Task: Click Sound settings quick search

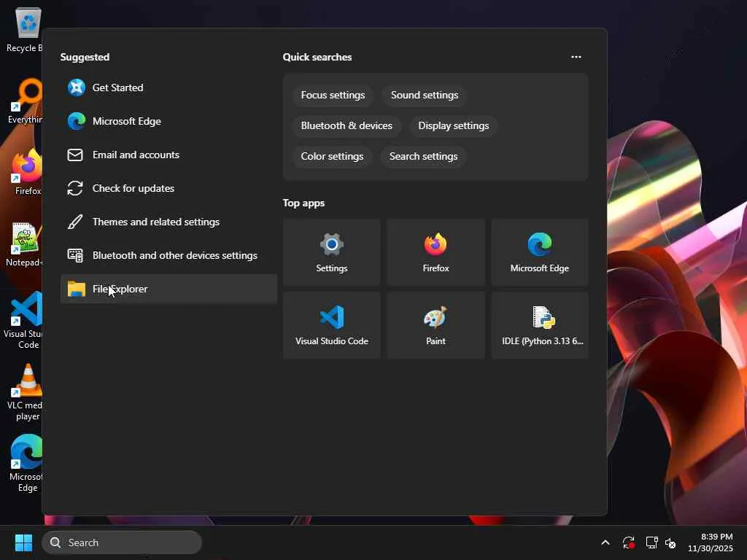Action: [425, 96]
